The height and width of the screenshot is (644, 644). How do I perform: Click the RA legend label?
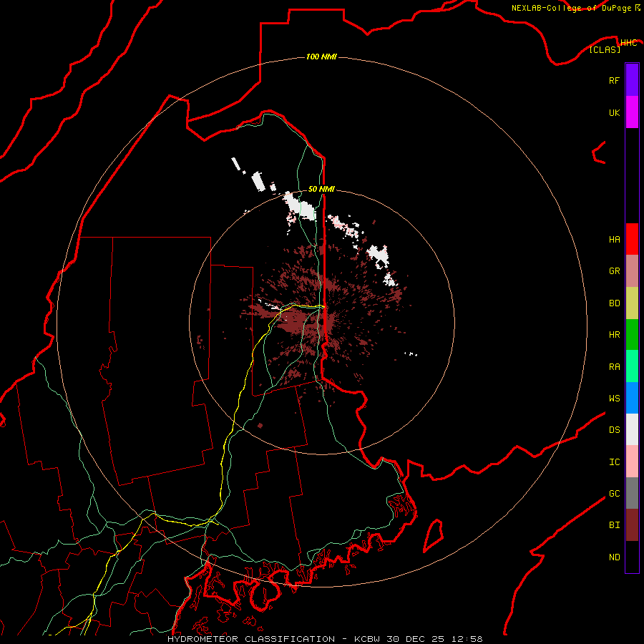614,367
